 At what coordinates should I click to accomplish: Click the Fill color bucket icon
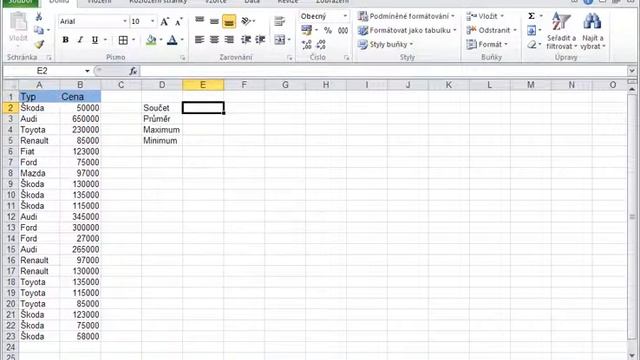(151, 40)
